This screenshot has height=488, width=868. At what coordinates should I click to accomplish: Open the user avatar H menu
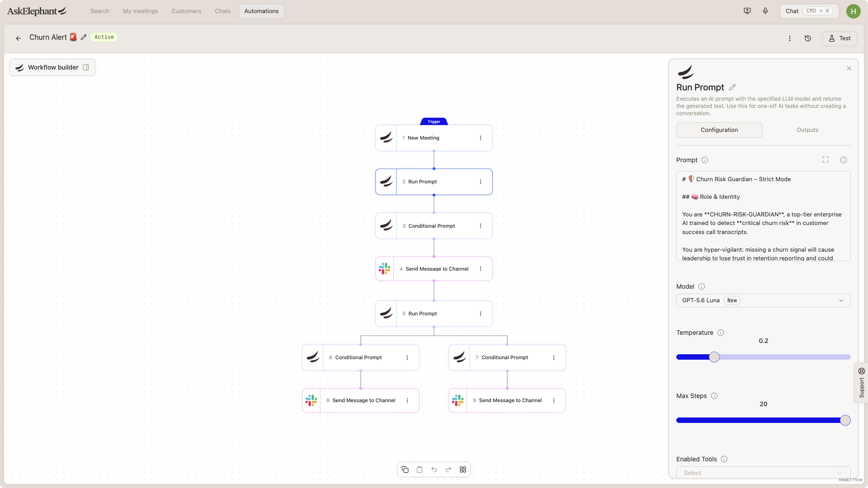click(x=853, y=11)
